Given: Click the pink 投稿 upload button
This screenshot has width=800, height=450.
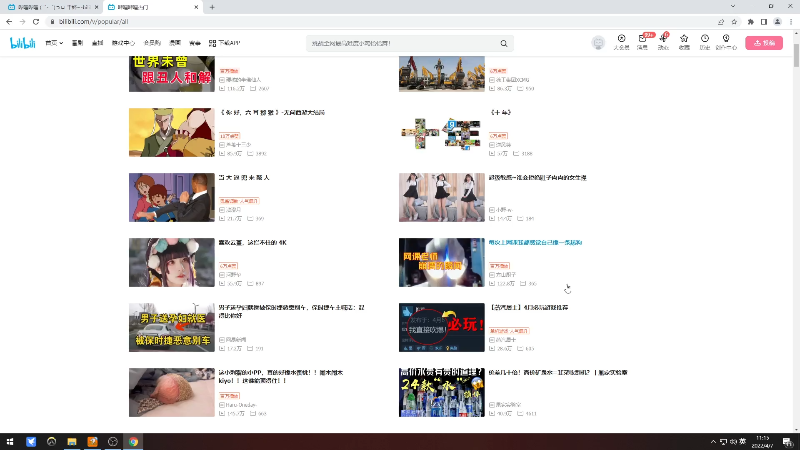Looking at the screenshot, I should pos(764,43).
